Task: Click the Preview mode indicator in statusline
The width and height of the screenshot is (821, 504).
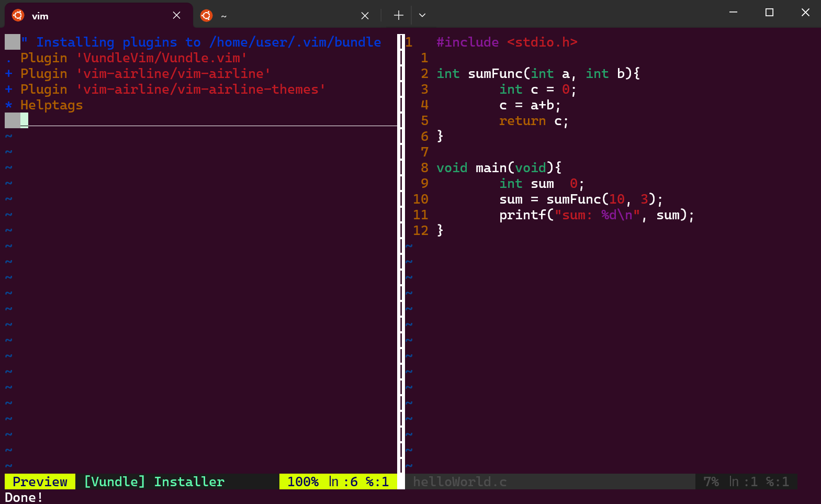Action: [40, 481]
